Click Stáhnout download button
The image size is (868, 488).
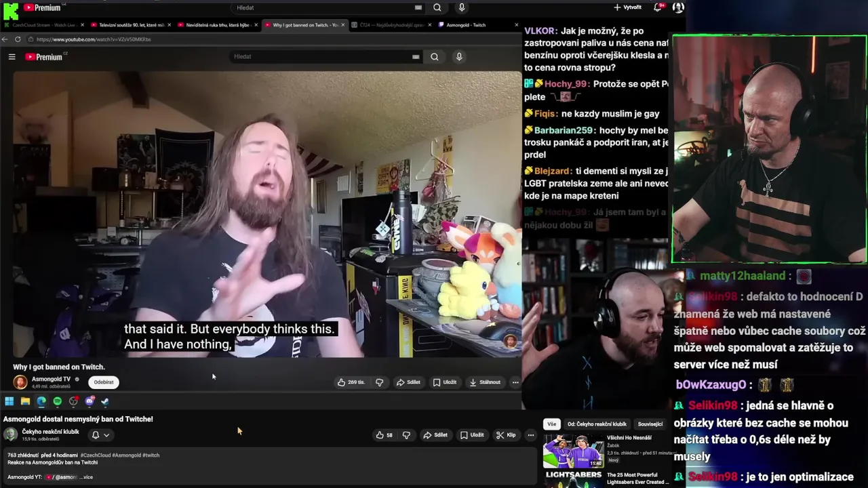[x=486, y=382]
